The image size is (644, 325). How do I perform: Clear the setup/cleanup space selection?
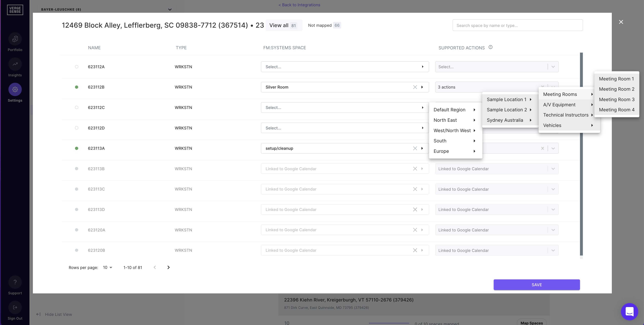(x=415, y=148)
